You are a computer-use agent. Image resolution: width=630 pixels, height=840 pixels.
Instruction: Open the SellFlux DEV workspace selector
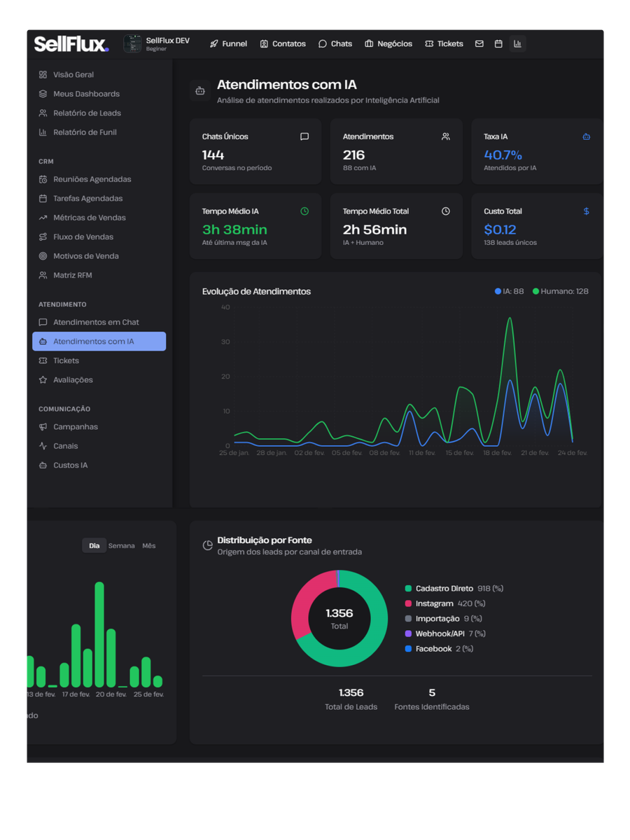point(157,43)
